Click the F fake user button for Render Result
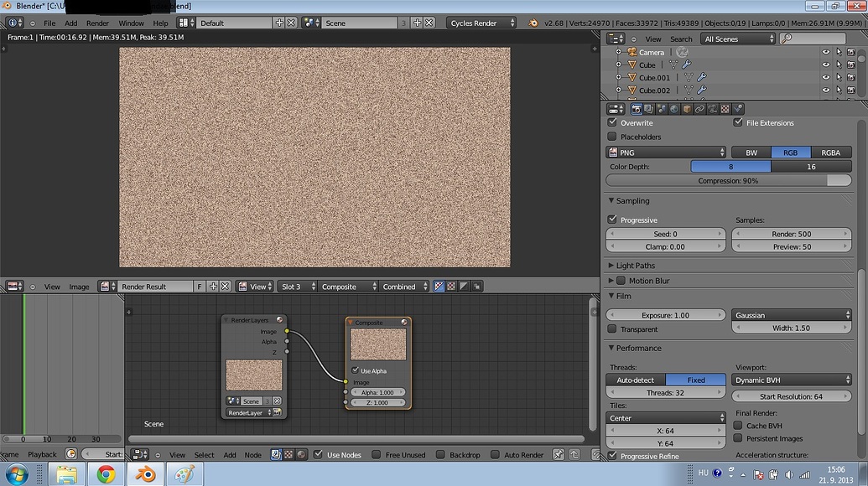The height and width of the screenshot is (486, 868). pos(200,286)
